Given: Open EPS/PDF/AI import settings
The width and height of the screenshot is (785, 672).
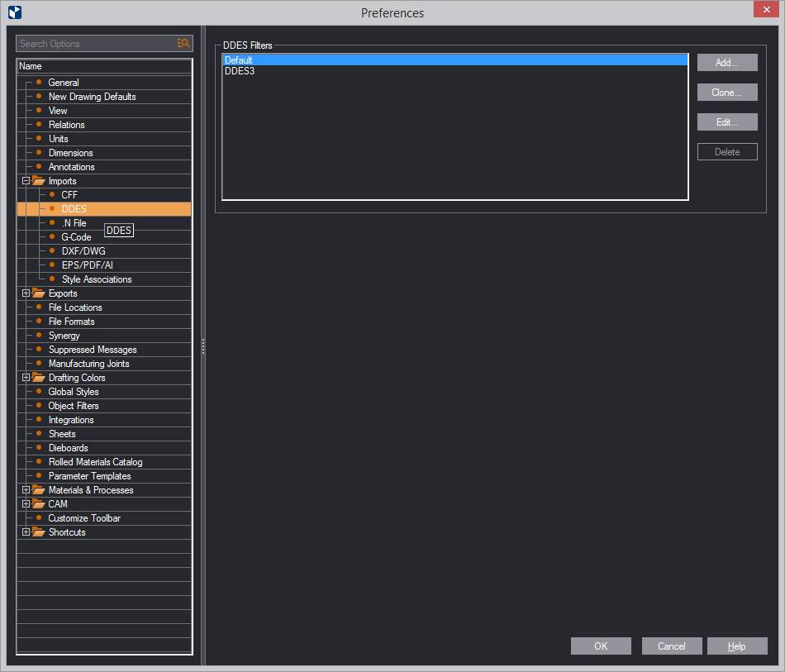Looking at the screenshot, I should tap(87, 265).
